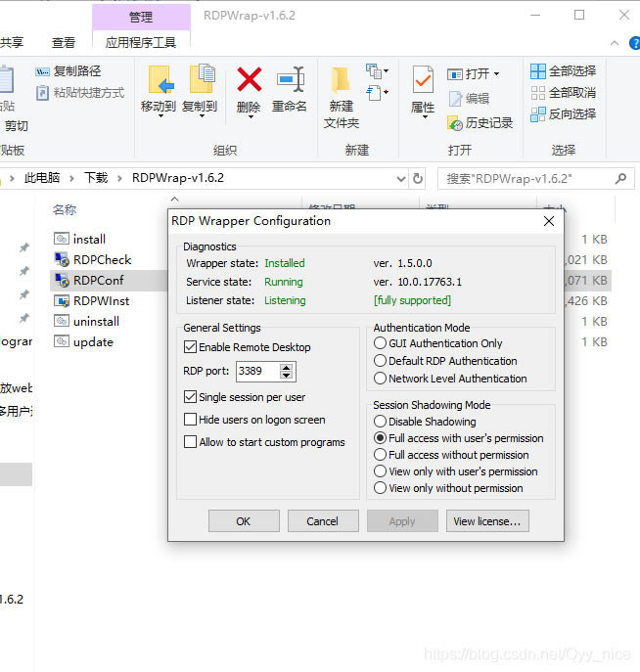This screenshot has height=672, width=640.
Task: Open the Delete dropdown arrow
Action: click(x=251, y=116)
